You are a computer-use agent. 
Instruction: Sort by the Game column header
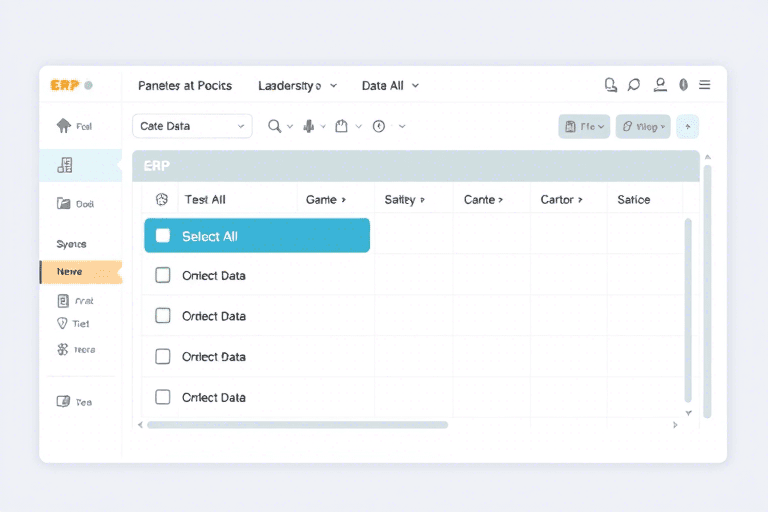coord(325,199)
